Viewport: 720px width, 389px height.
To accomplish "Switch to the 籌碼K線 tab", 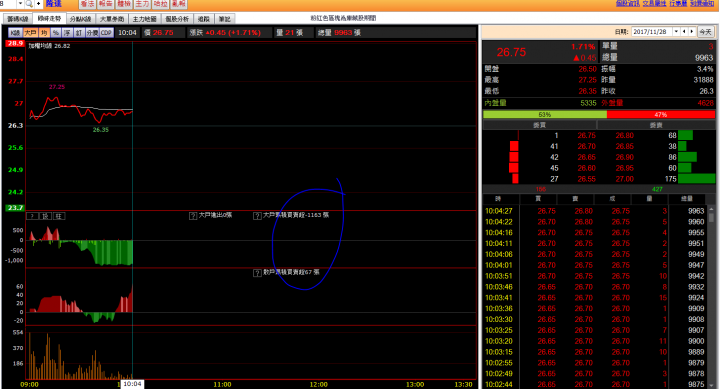I will tap(18, 19).
